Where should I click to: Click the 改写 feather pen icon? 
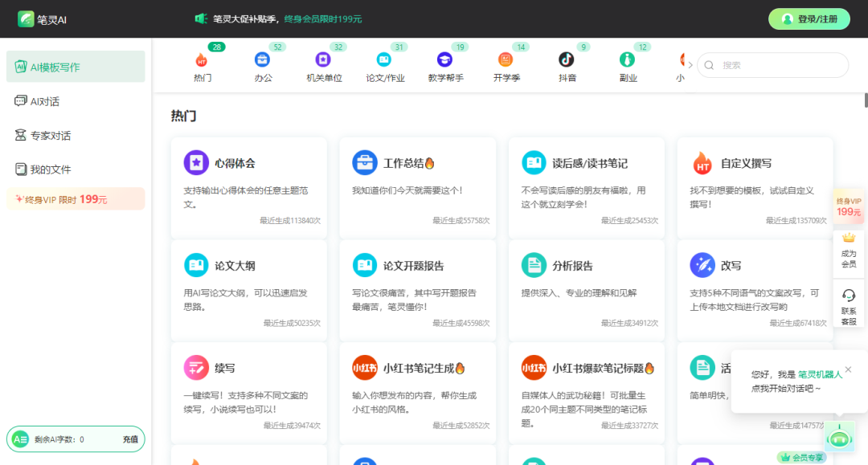(x=702, y=265)
